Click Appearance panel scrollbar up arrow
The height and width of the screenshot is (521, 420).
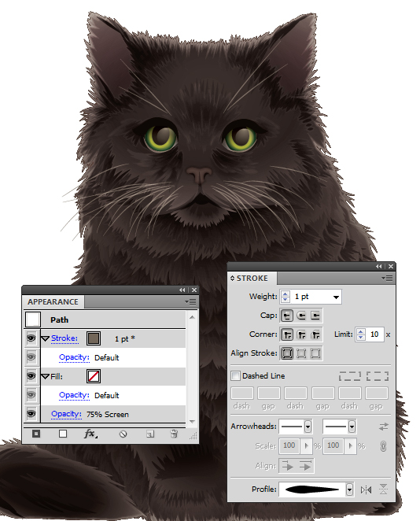coord(192,317)
